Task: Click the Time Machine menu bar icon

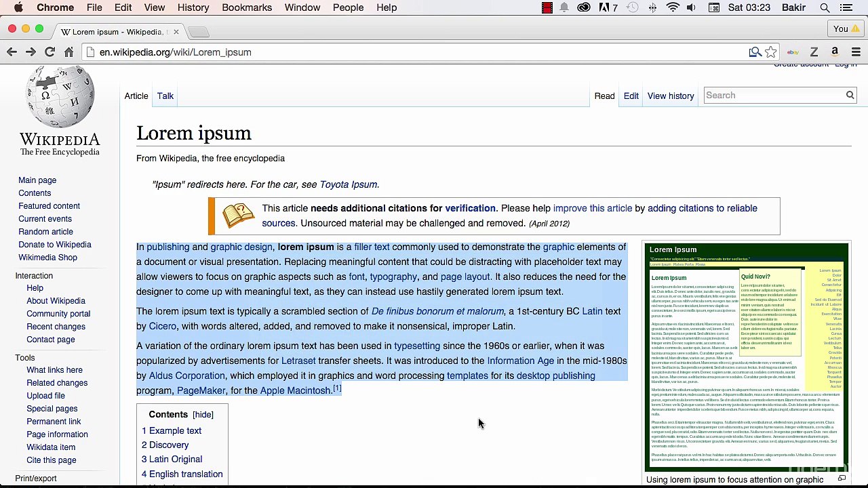Action: pyautogui.click(x=633, y=7)
